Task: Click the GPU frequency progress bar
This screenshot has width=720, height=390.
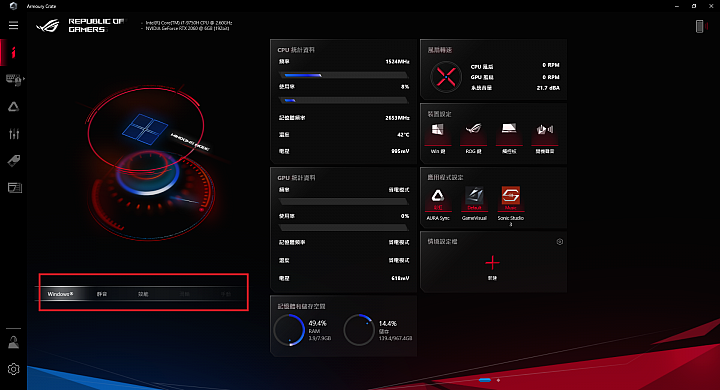Action: coord(343,201)
